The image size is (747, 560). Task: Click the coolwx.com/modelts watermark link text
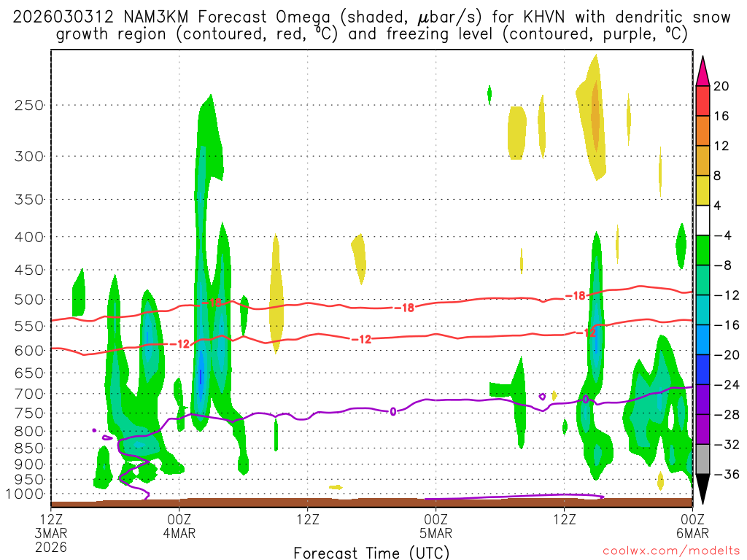(x=671, y=551)
